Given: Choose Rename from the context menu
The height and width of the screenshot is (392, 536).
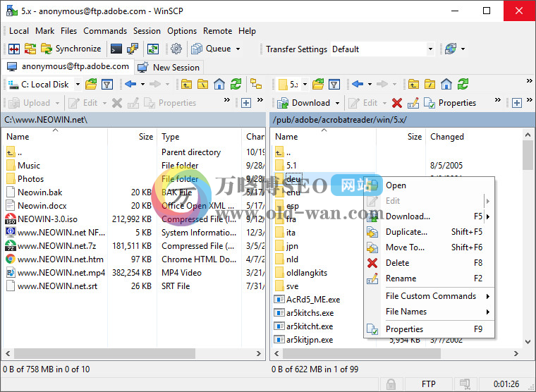Looking at the screenshot, I should 429,278.
